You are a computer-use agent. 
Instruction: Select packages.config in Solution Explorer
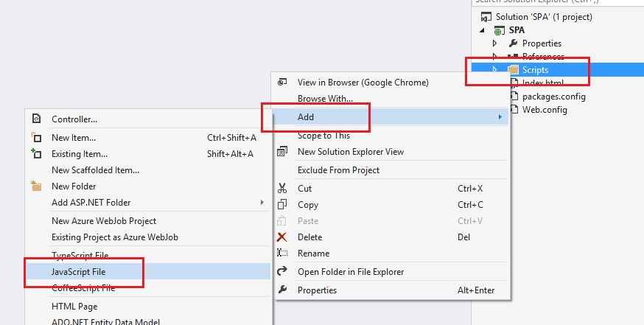pos(553,97)
